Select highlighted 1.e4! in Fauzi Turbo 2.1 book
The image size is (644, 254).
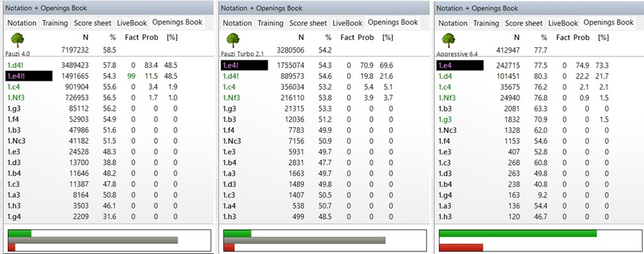point(244,65)
